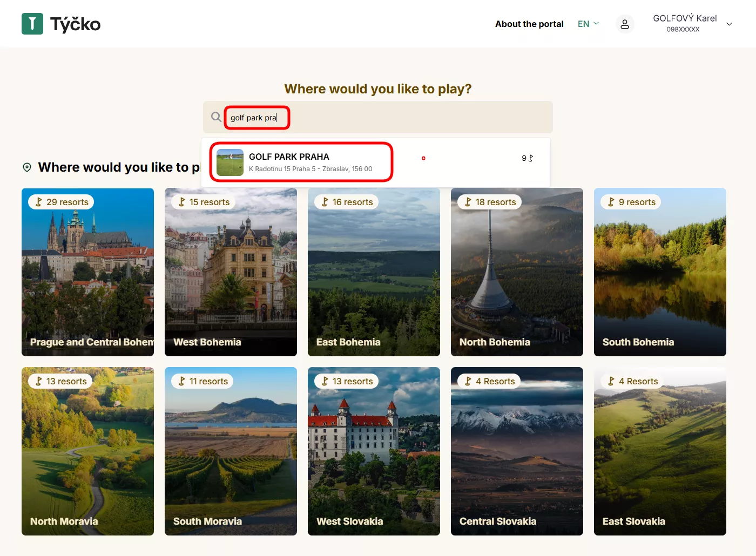Open the West Slovakia region card
The width and height of the screenshot is (756, 556).
(374, 451)
